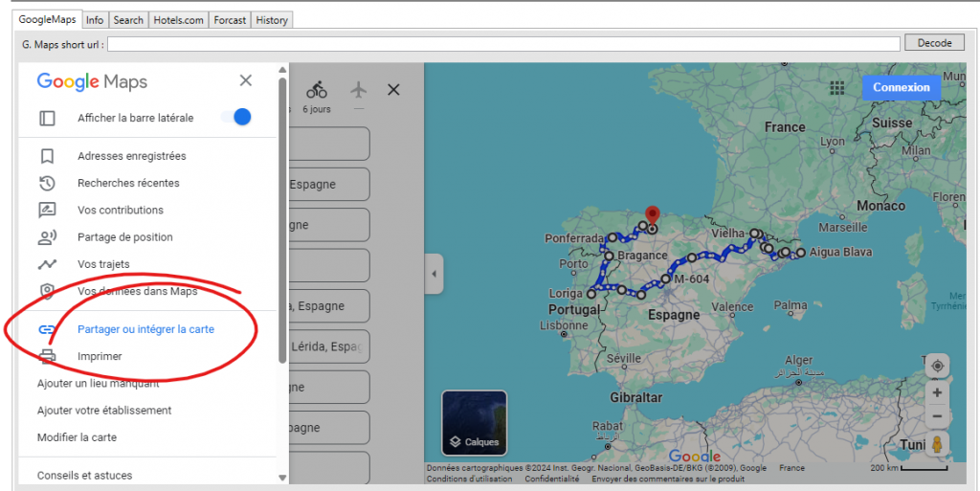Click the menu scrollbar up arrow
This screenshot has width=980, height=491.
click(282, 69)
